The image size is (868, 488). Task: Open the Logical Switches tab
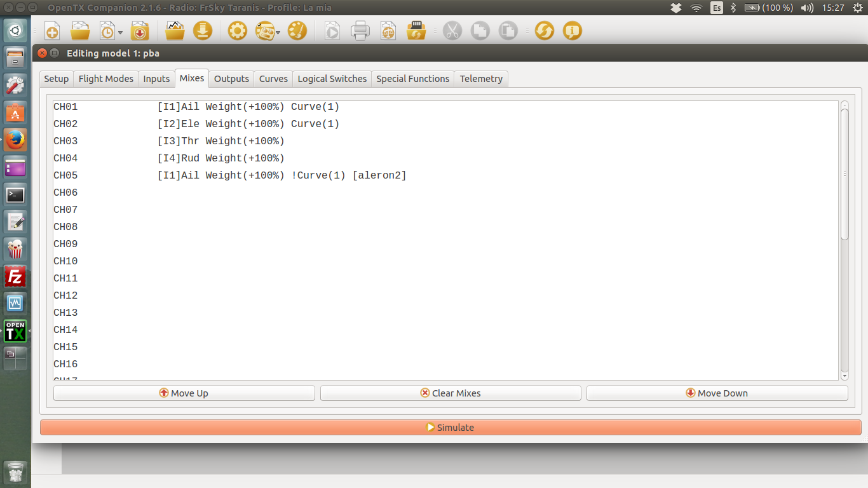pos(332,79)
